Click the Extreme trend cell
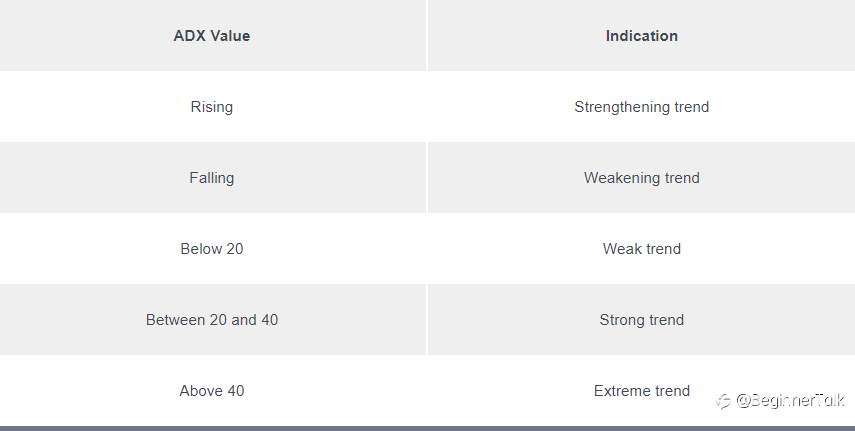855x431 pixels. click(642, 390)
